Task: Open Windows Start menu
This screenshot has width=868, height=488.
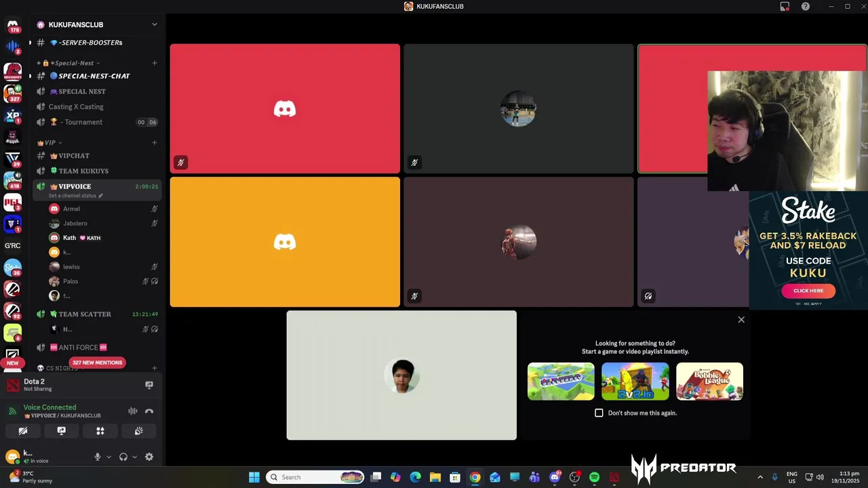Action: click(x=254, y=477)
